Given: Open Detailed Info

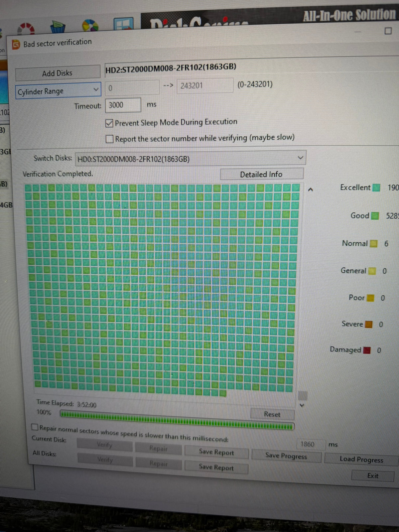Looking at the screenshot, I should [262, 174].
